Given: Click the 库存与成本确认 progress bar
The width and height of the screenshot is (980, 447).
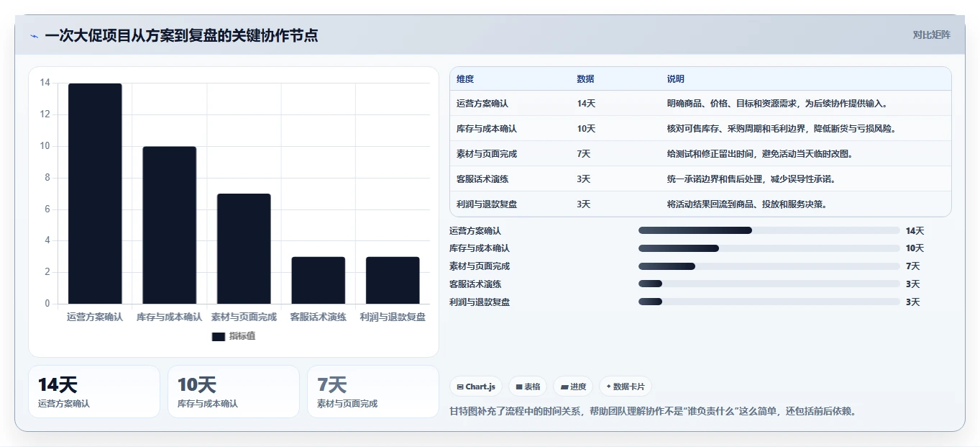Looking at the screenshot, I should coord(769,248).
